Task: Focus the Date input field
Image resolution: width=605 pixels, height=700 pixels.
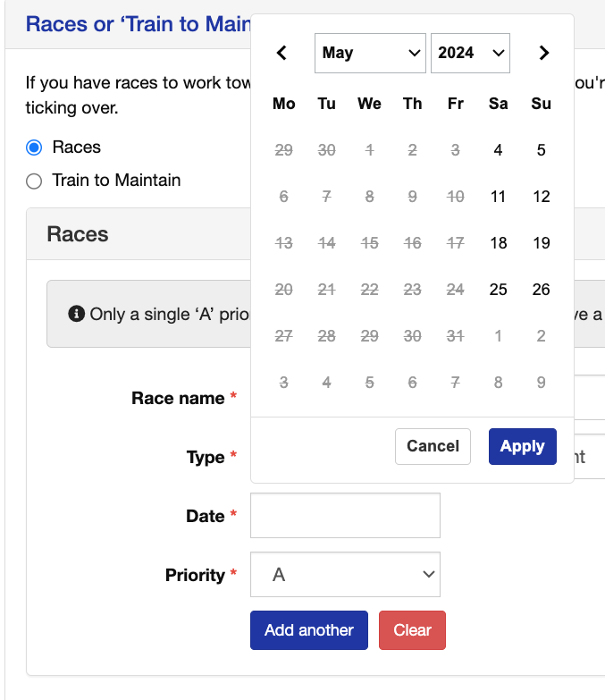Action: (x=345, y=515)
